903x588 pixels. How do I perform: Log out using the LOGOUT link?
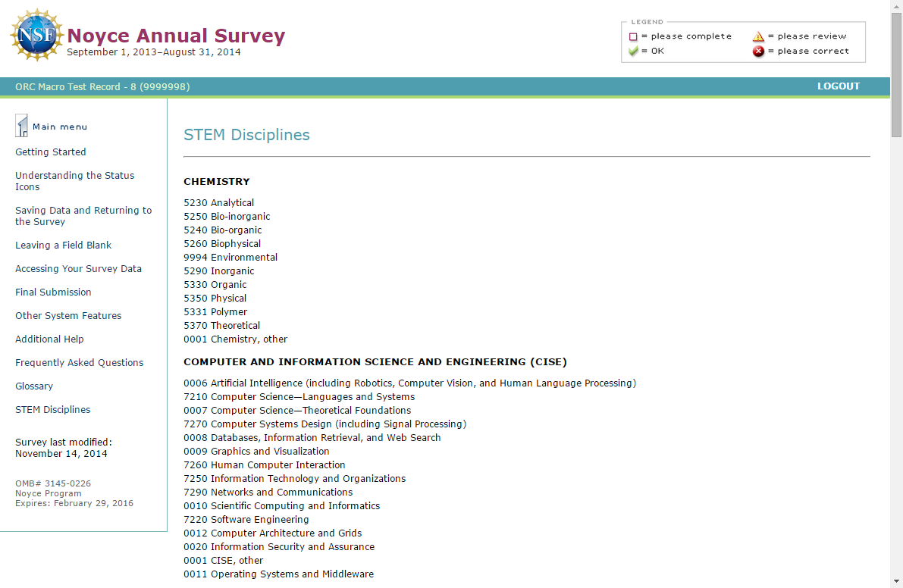[x=838, y=86]
